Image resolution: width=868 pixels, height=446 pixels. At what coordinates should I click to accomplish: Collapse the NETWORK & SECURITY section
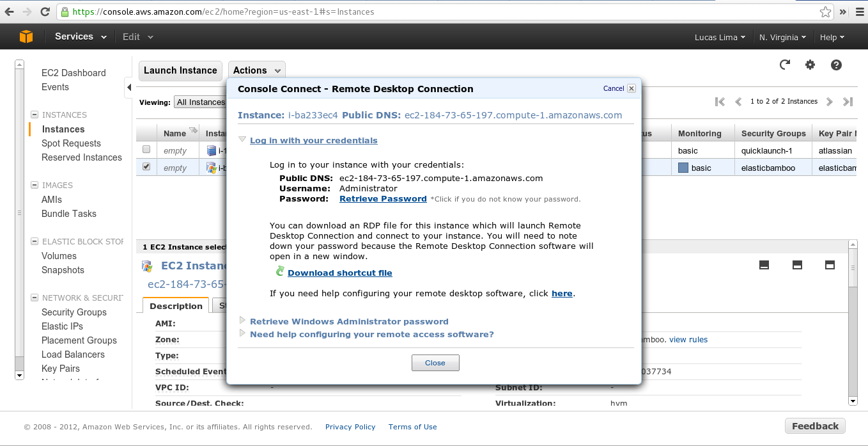point(35,298)
